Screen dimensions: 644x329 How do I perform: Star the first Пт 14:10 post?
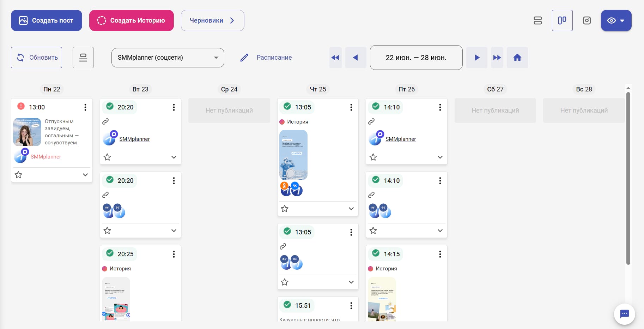373,157
